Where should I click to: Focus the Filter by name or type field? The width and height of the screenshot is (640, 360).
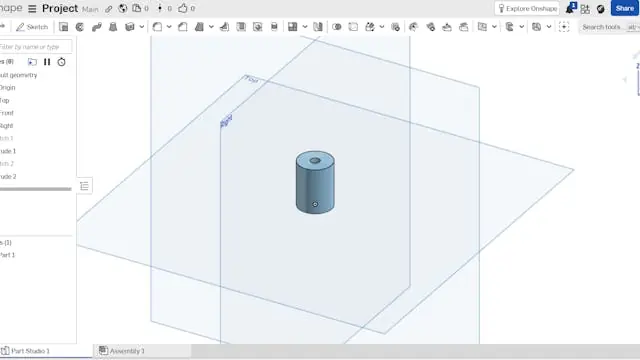coord(35,47)
